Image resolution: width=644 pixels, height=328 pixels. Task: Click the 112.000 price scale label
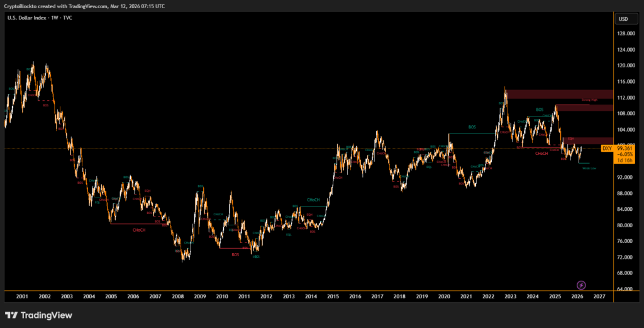(625, 98)
